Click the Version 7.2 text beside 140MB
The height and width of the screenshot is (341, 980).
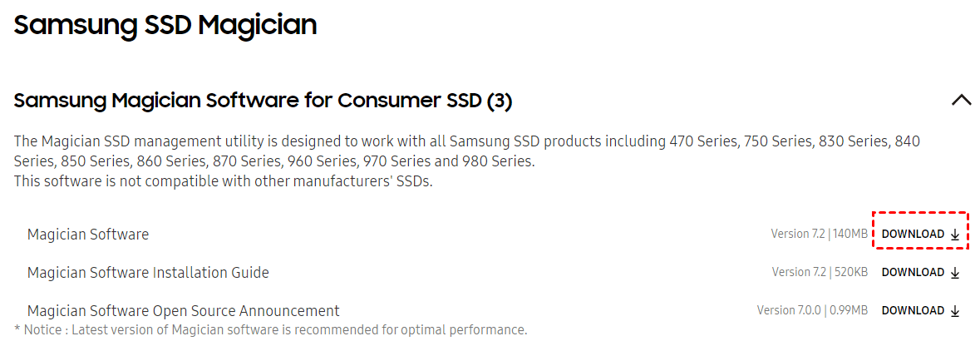tap(798, 235)
